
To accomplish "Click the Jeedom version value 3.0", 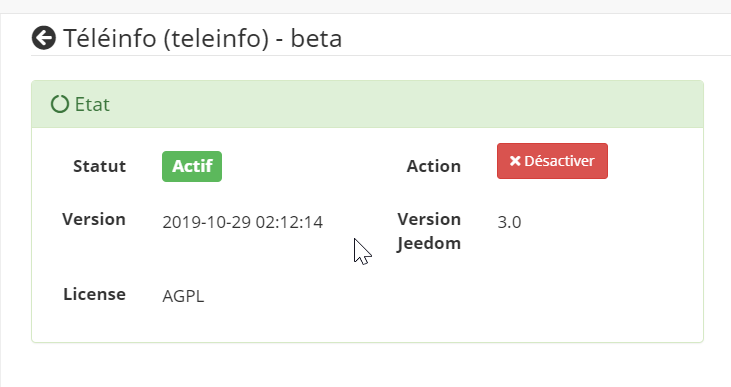I will (509, 222).
